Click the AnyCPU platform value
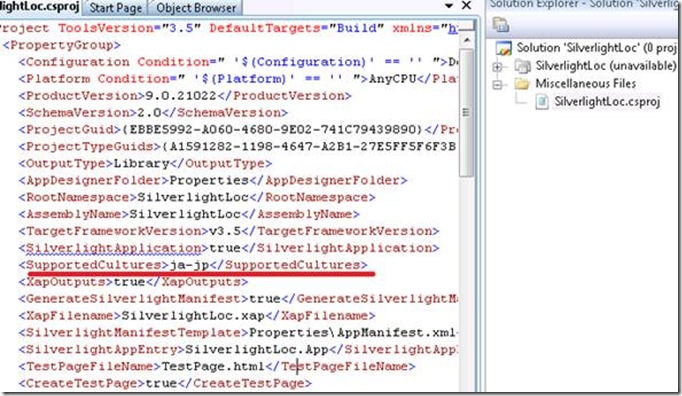Viewport: 682px width, 396px height. (393, 79)
